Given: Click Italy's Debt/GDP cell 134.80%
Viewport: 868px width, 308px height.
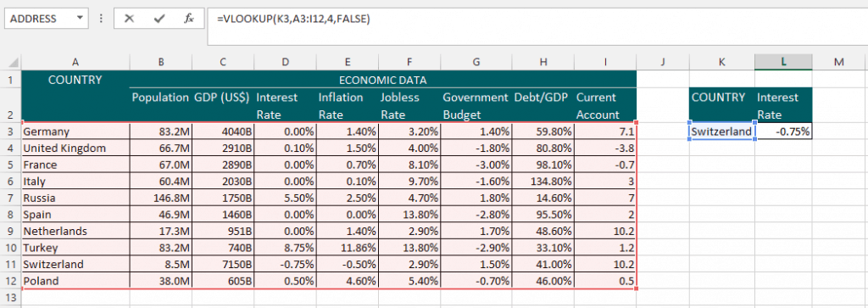Looking at the screenshot, I should [543, 181].
